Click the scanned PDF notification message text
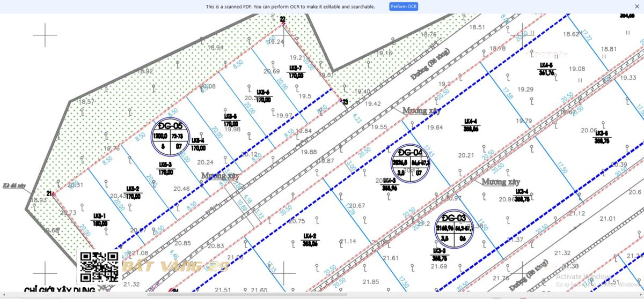 point(290,6)
